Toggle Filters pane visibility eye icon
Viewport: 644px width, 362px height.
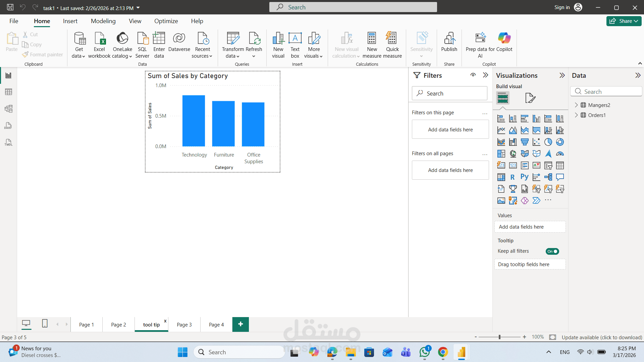[x=473, y=75]
